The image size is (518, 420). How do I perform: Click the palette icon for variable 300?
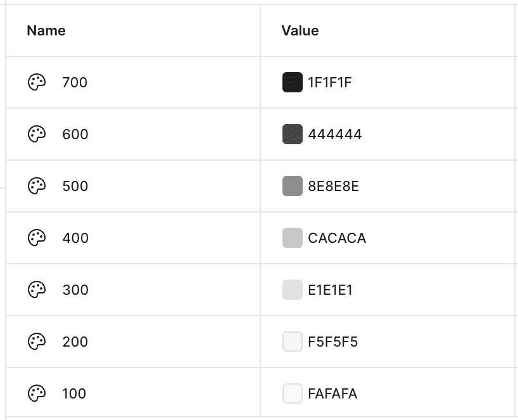pos(37,290)
